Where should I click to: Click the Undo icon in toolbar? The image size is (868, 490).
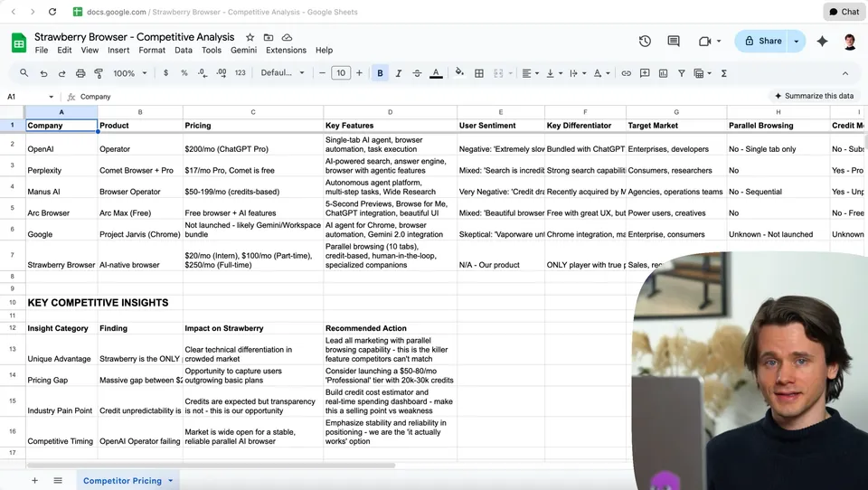pos(43,73)
